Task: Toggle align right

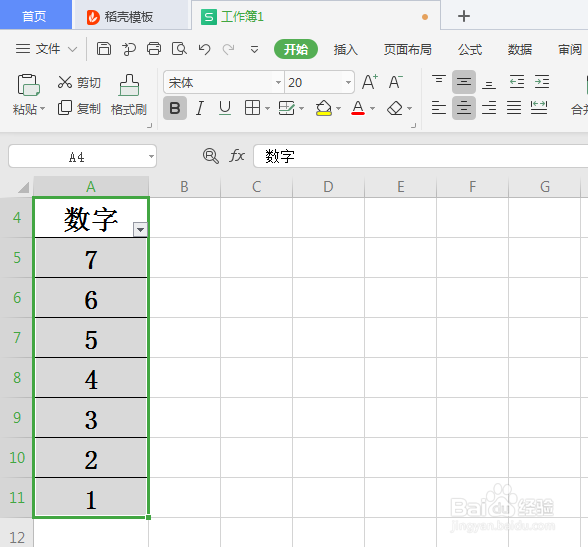Action: click(x=489, y=108)
